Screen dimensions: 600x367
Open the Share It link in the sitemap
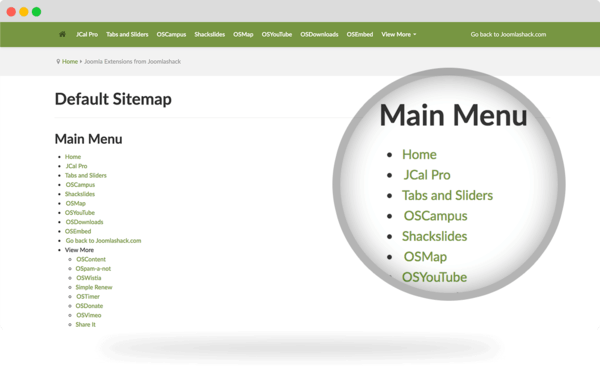(85, 325)
